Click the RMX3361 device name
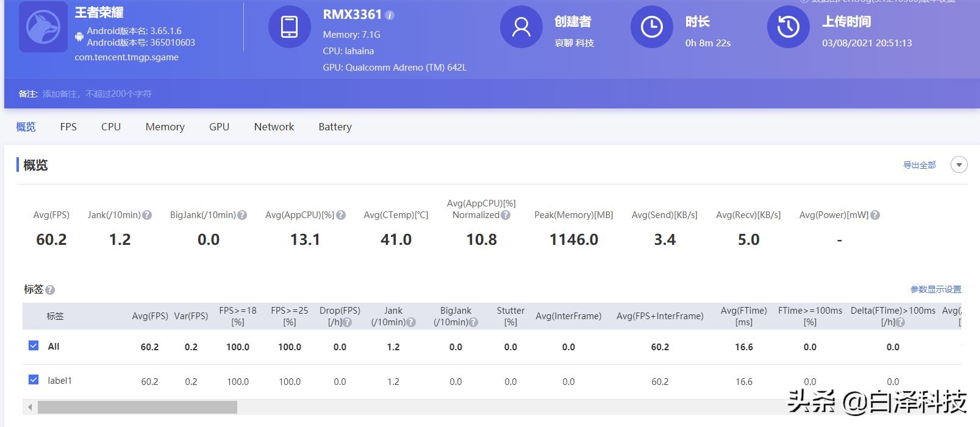 pos(352,15)
